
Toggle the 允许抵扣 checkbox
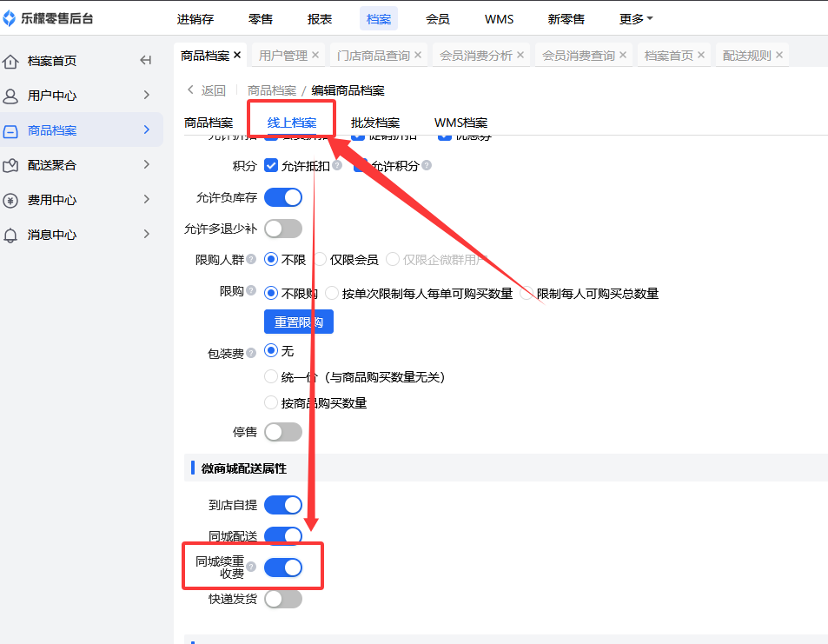[271, 165]
